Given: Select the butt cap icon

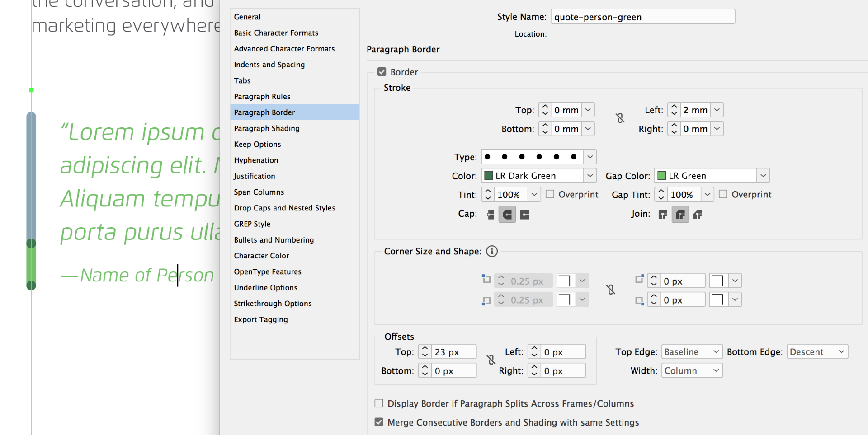Looking at the screenshot, I should pyautogui.click(x=490, y=215).
